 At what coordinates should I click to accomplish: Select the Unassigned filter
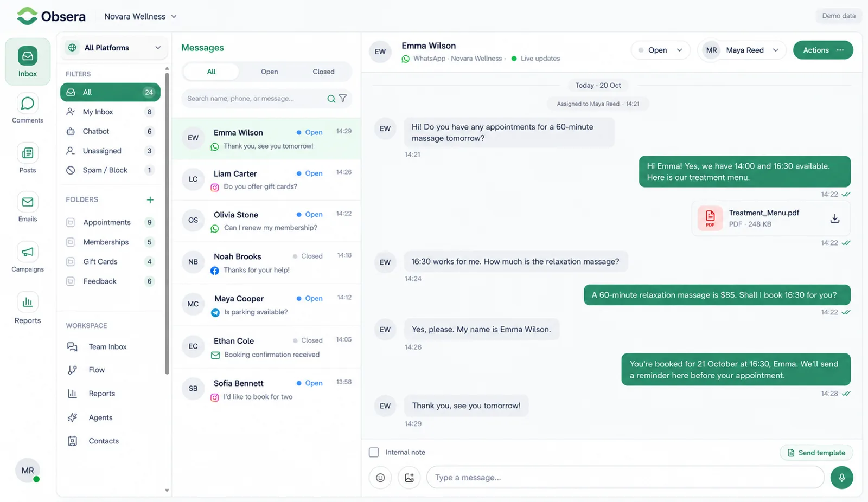(x=110, y=151)
